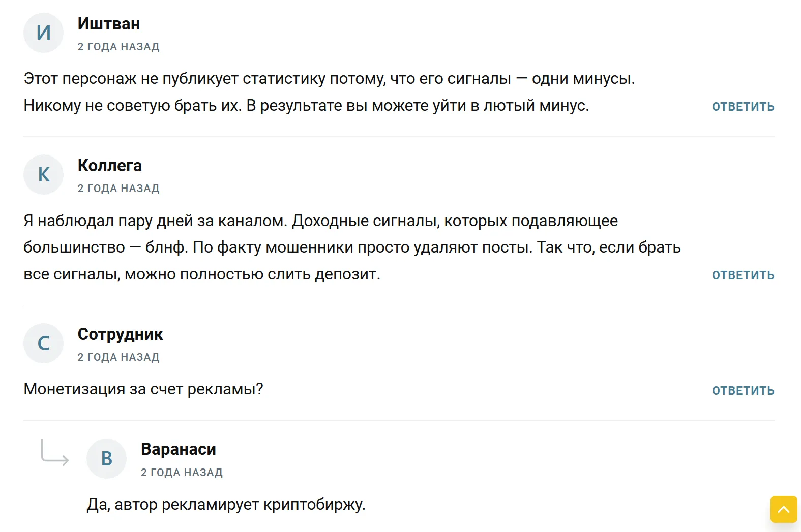Click Иштван's comment text about сигналы
This screenshot has width=801, height=532.
point(330,92)
